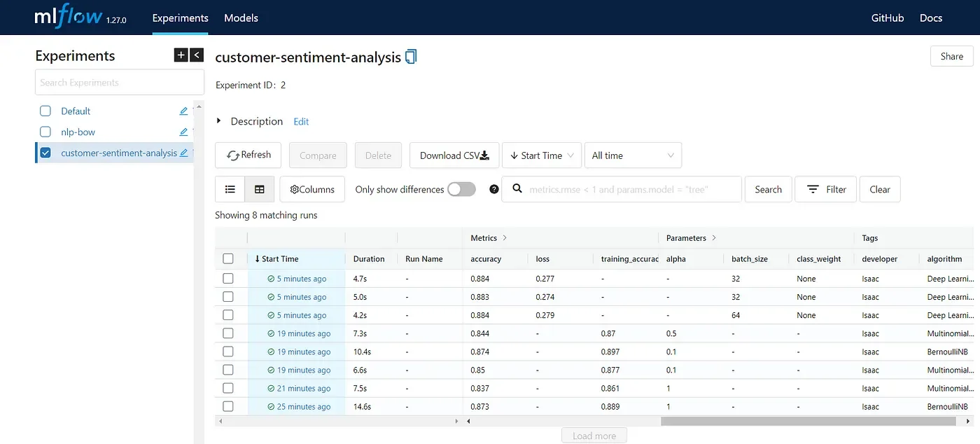Image resolution: width=980 pixels, height=444 pixels.
Task: Go to the Models tab
Action: tap(241, 18)
